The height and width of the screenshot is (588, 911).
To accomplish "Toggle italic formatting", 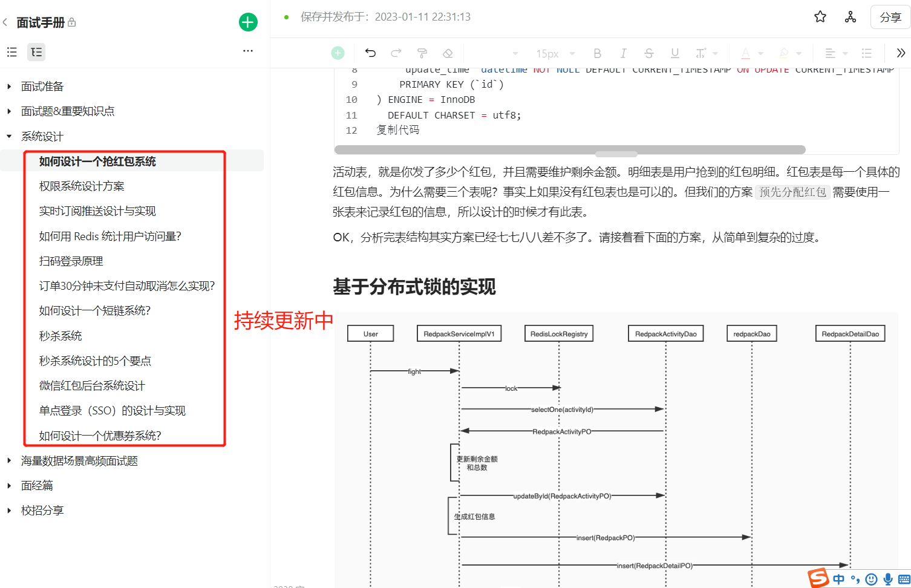I will (623, 53).
